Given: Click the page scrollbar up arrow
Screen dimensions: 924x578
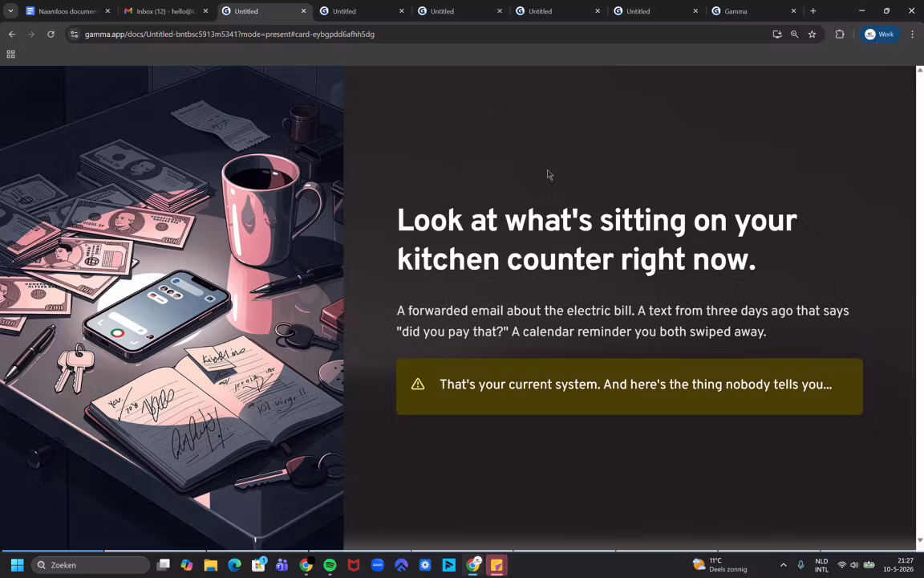Looking at the screenshot, I should point(920,70).
